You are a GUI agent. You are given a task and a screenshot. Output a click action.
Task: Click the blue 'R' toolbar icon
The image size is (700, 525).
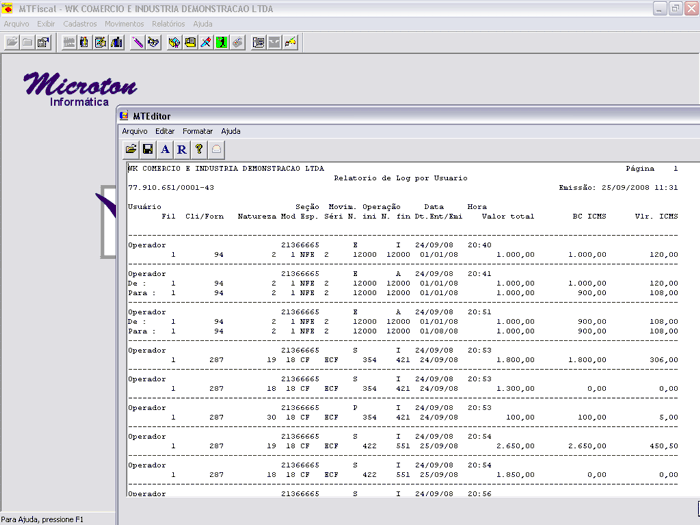(182, 149)
